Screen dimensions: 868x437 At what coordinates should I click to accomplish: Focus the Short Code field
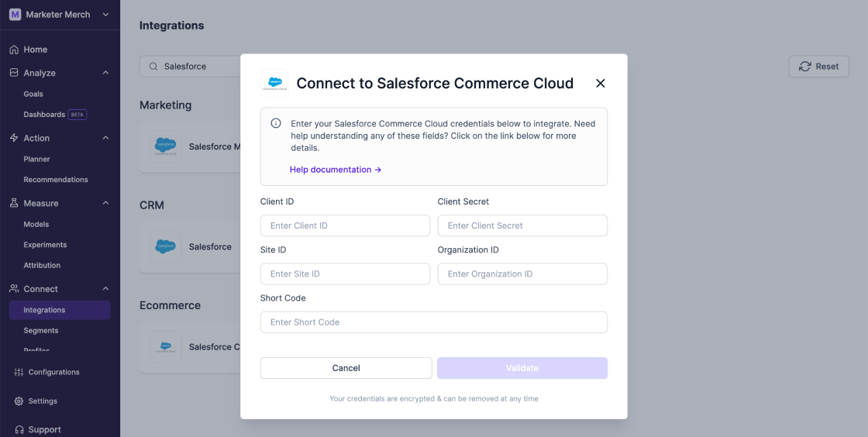[434, 322]
